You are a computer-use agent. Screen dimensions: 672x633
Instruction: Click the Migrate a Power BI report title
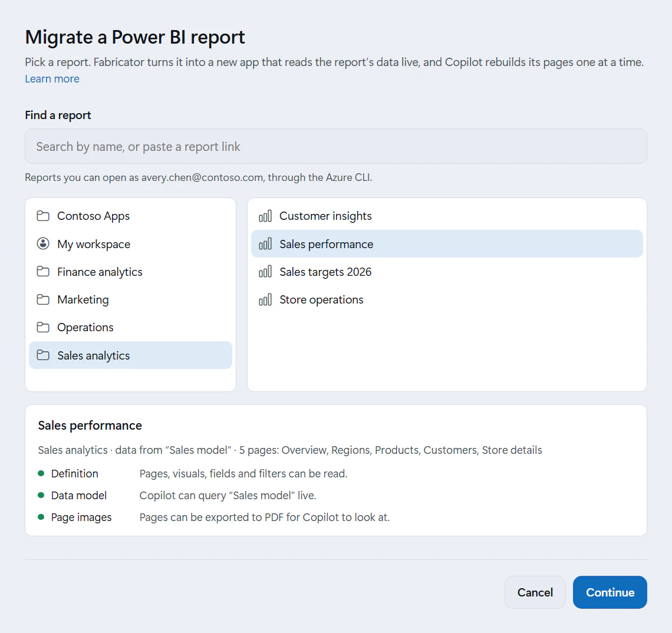(135, 37)
